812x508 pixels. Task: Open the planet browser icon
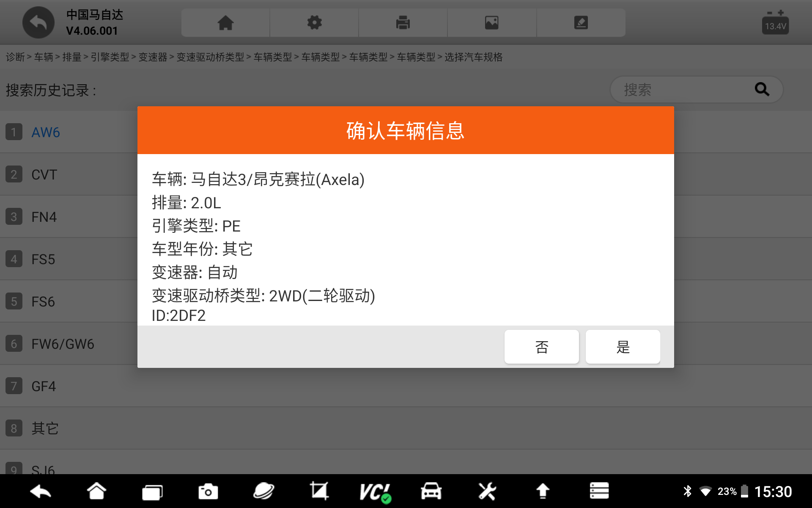click(263, 491)
